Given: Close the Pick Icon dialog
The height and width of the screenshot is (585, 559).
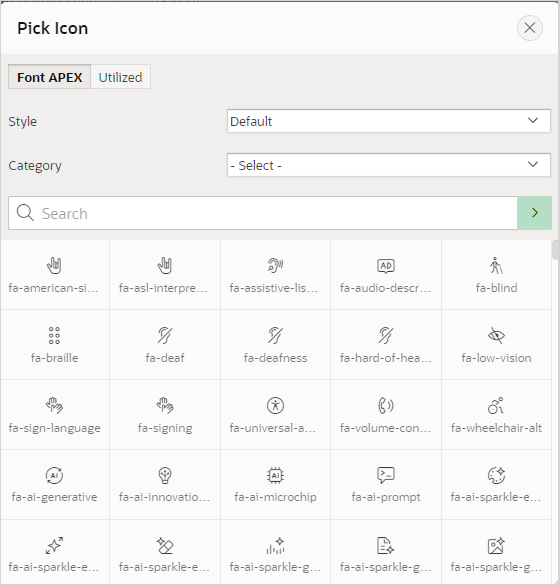Looking at the screenshot, I should [530, 28].
